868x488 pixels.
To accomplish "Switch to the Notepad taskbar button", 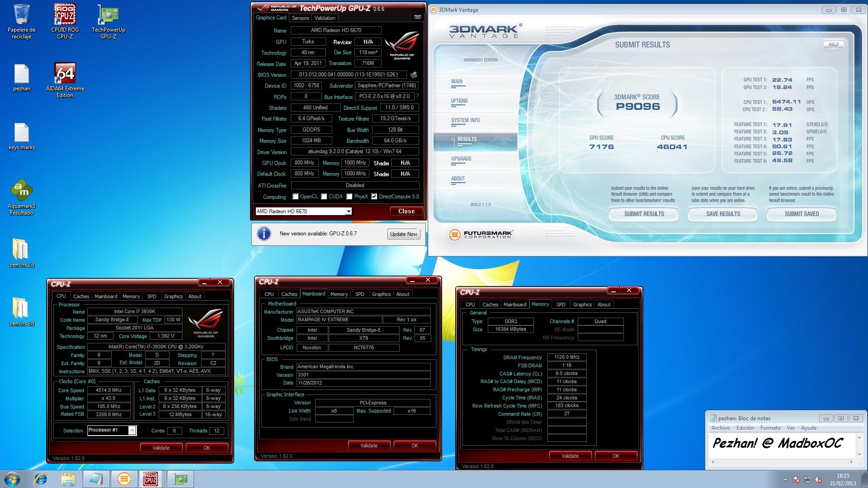I will click(x=96, y=479).
